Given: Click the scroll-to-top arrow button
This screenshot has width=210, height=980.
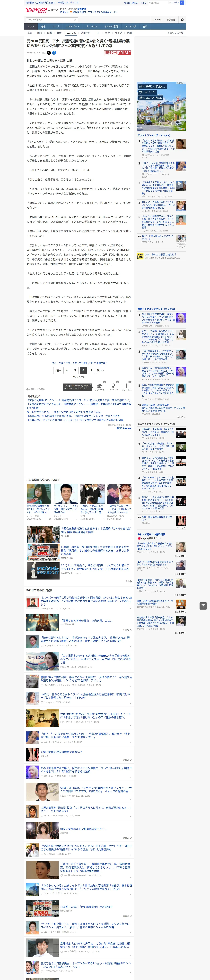Looking at the screenshot, I should (203, 606).
